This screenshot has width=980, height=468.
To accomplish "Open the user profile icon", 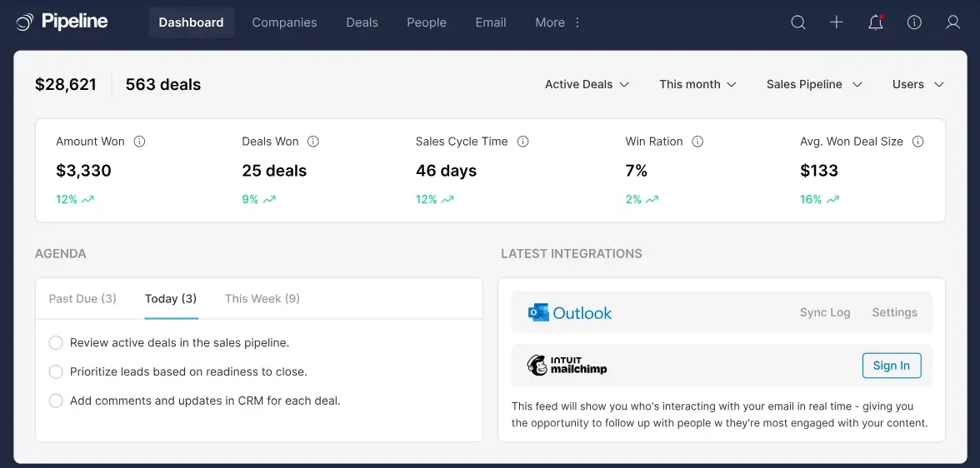I will click(x=952, y=22).
